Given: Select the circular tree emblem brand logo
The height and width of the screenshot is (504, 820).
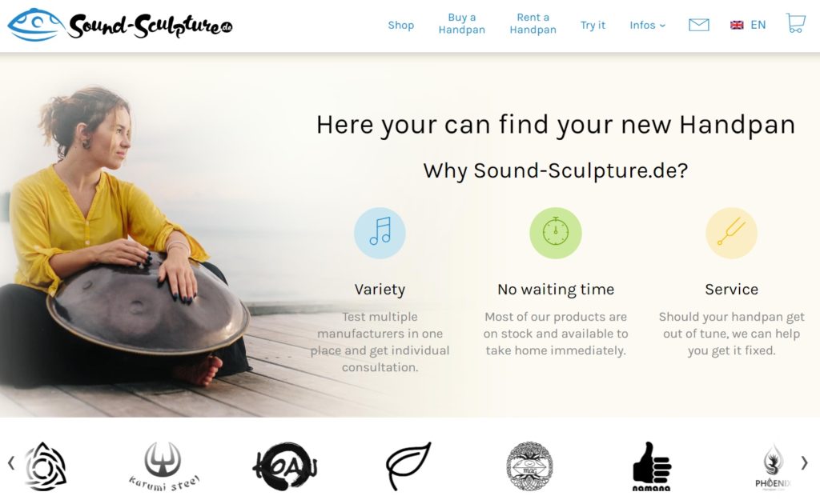Looking at the screenshot, I should pos(530,466).
